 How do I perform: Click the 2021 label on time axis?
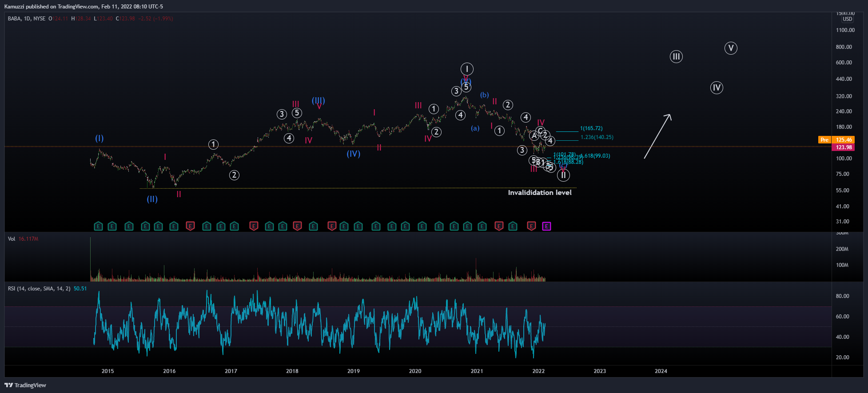point(477,371)
